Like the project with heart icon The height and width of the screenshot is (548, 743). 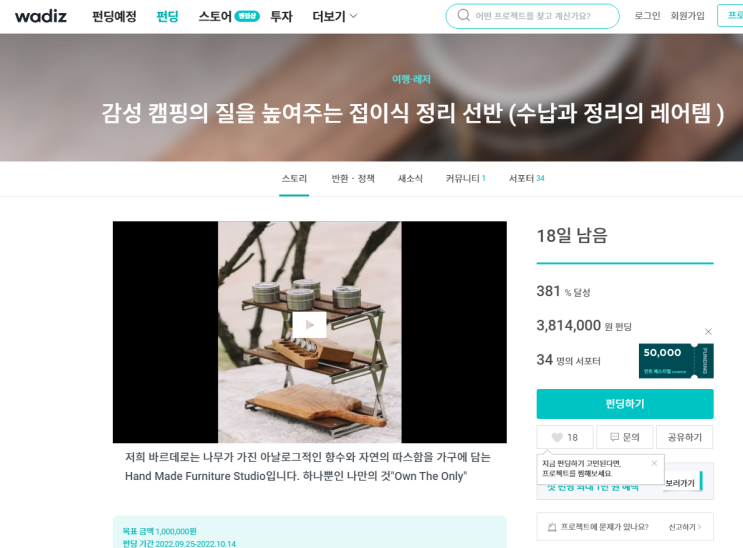[x=565, y=437]
